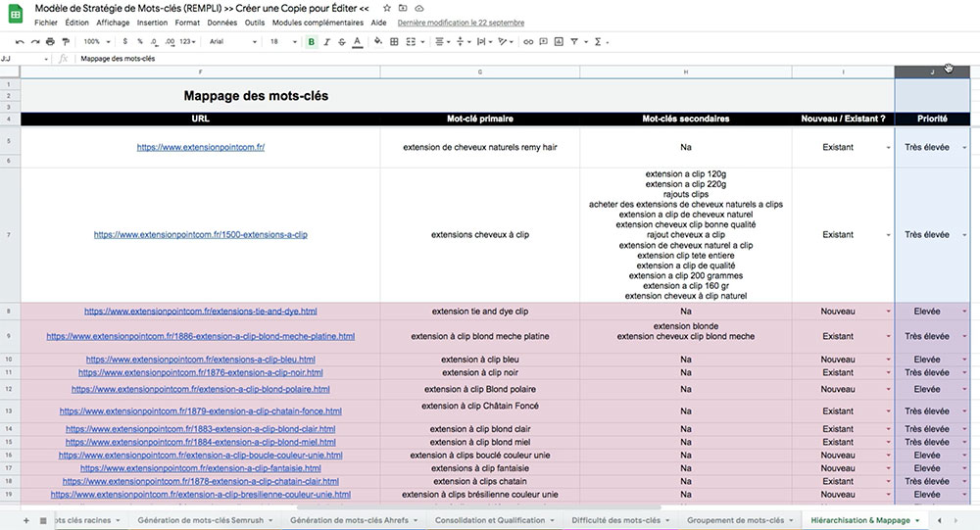
Task: Open the 123 number format dropdown
Action: (x=187, y=42)
